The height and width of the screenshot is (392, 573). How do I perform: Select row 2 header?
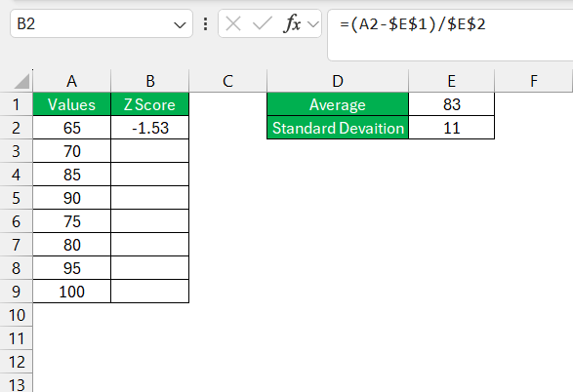click(16, 128)
